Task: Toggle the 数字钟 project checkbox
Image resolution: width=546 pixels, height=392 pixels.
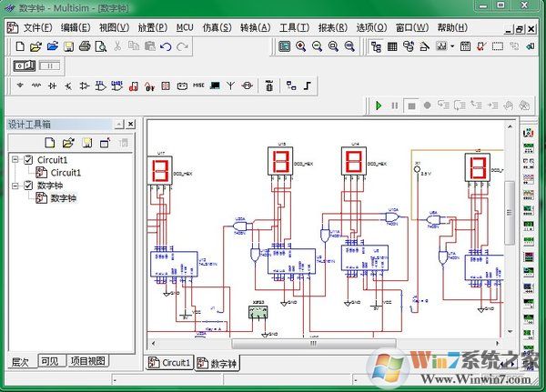Action: (28, 186)
